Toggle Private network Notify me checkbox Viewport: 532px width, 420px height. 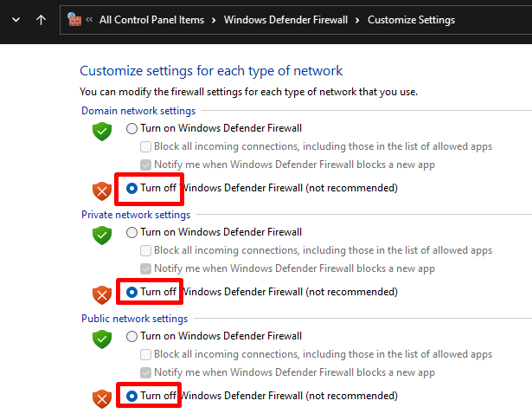(x=145, y=268)
